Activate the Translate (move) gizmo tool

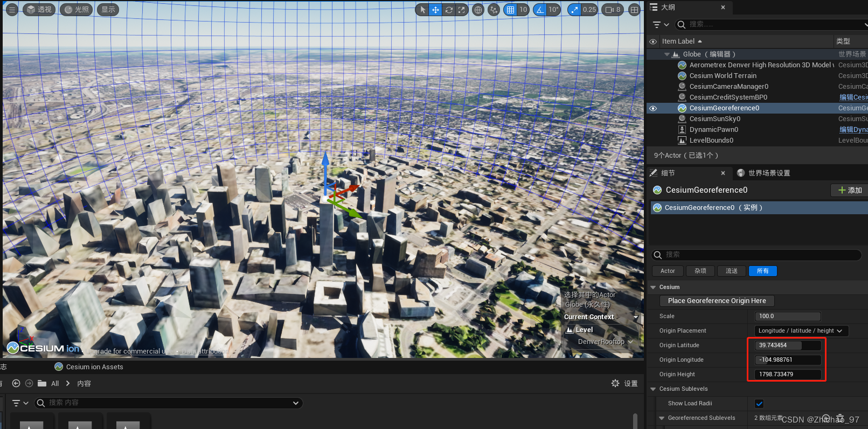point(435,10)
